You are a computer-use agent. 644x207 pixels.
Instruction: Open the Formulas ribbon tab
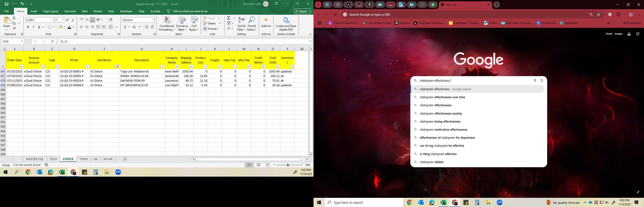pyautogui.click(x=70, y=11)
